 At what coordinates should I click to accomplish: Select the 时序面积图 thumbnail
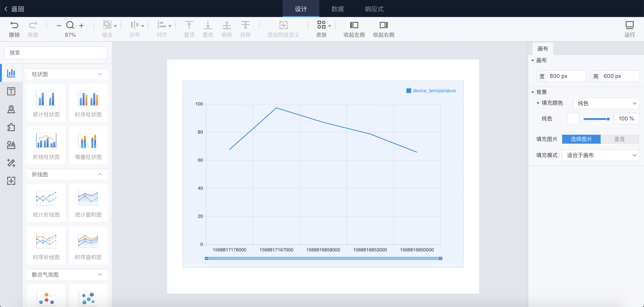pyautogui.click(x=88, y=245)
